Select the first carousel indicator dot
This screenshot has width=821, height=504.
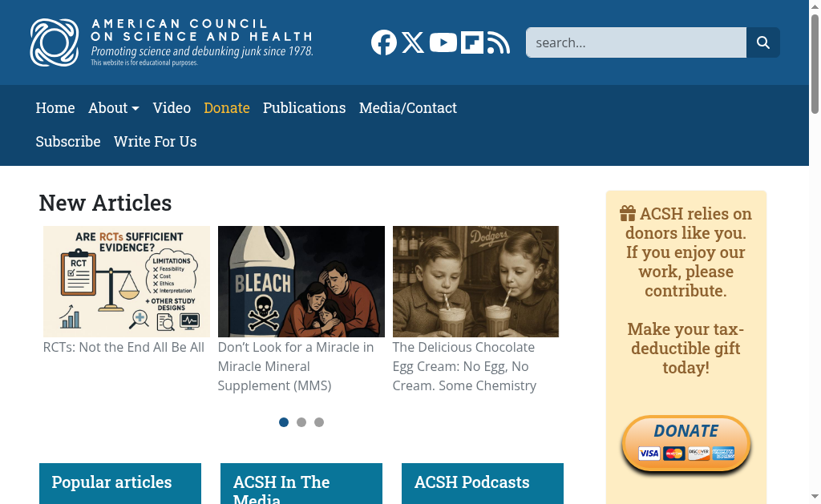(284, 422)
